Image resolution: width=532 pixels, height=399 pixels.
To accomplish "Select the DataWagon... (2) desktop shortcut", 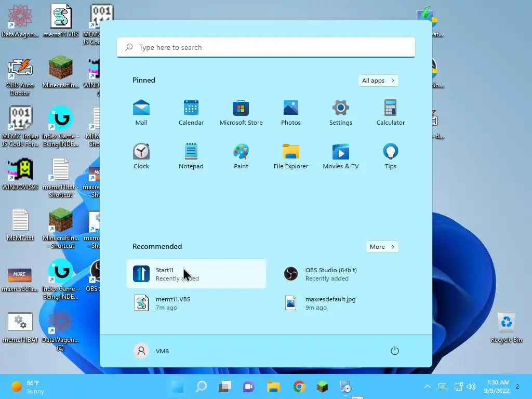I will point(61,330).
